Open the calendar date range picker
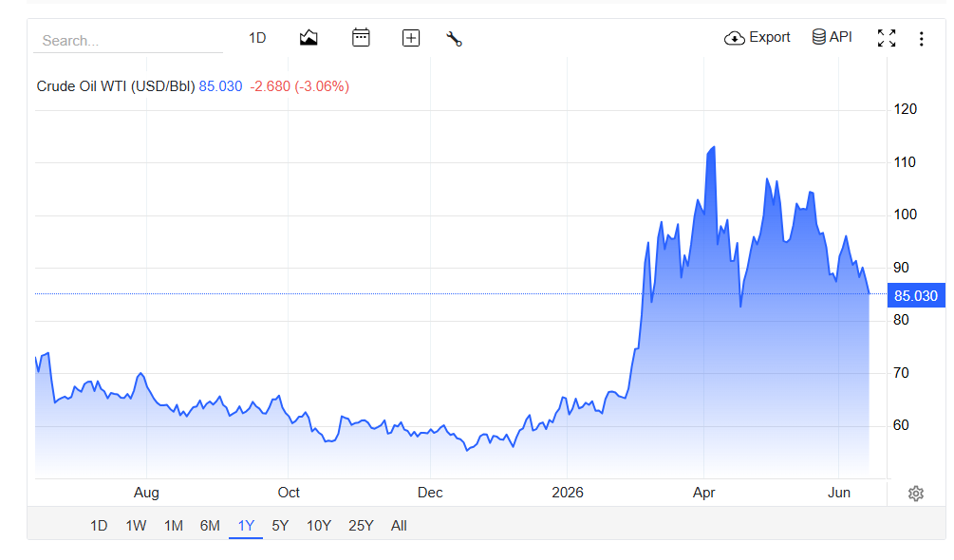Screen dimensions: 954x560 [361, 38]
